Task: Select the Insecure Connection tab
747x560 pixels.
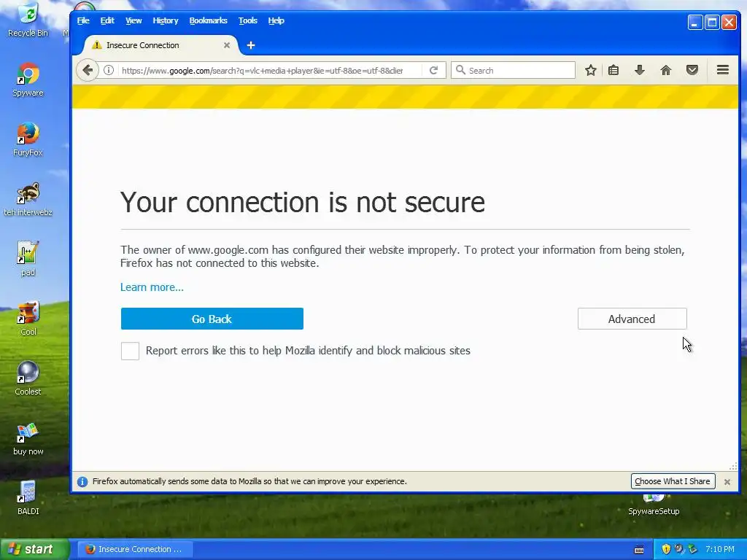Action: pyautogui.click(x=160, y=45)
